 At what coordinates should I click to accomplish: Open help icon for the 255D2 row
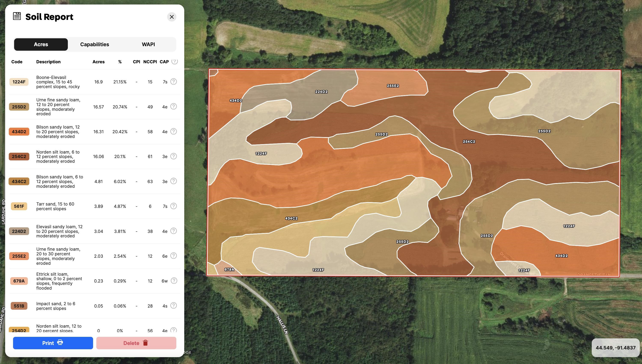[174, 107]
